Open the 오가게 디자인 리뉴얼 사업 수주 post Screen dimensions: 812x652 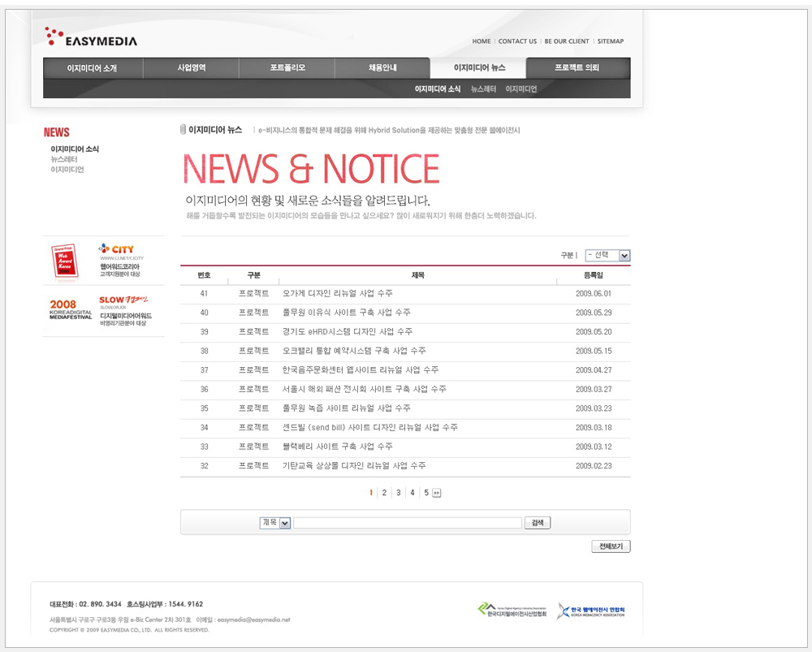(x=337, y=294)
